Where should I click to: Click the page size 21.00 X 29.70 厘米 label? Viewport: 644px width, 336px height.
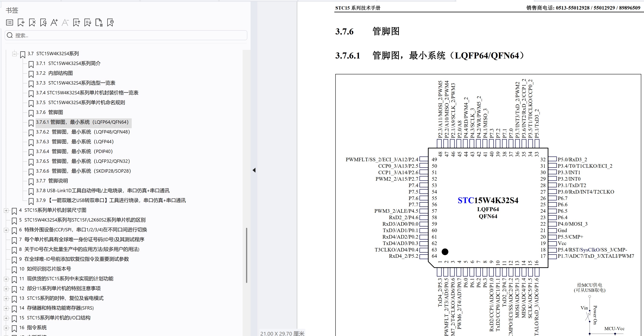click(282, 333)
